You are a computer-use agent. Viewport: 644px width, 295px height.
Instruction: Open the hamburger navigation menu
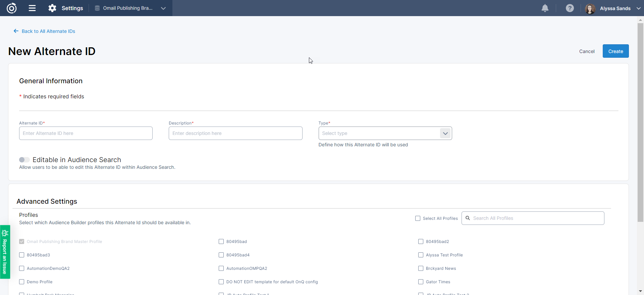pos(32,8)
